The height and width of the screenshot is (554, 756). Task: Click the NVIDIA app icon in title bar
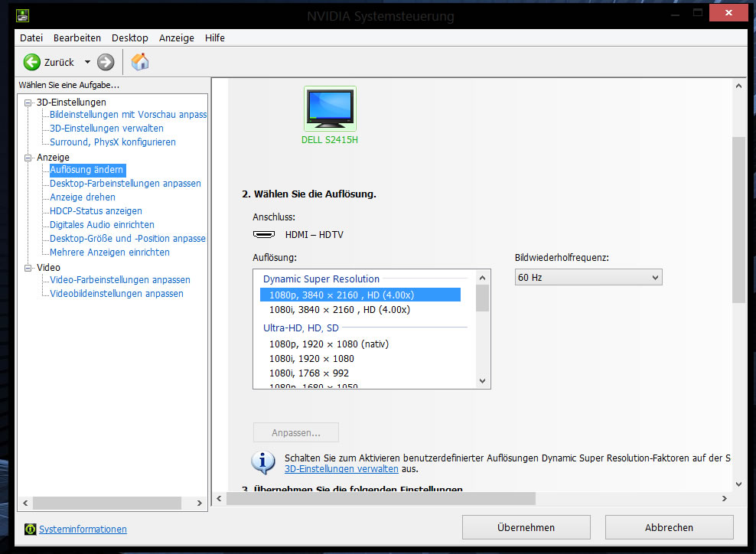23,16
